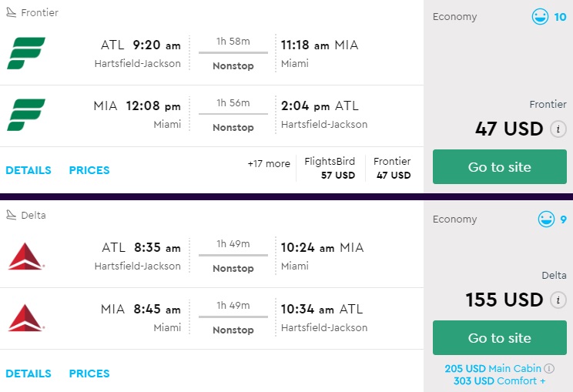Click the Delta logo on return flight
This screenshot has width=573, height=392.
coord(26,317)
